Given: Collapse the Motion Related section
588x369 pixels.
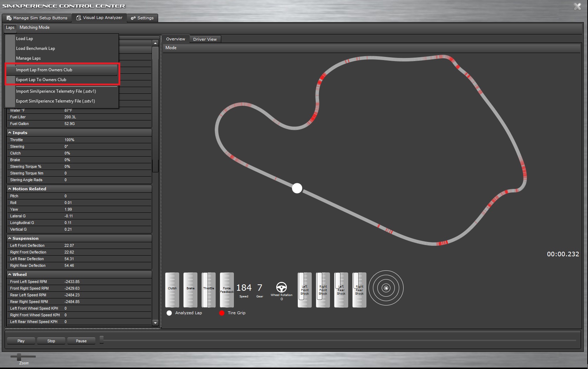Looking at the screenshot, I should coord(10,189).
